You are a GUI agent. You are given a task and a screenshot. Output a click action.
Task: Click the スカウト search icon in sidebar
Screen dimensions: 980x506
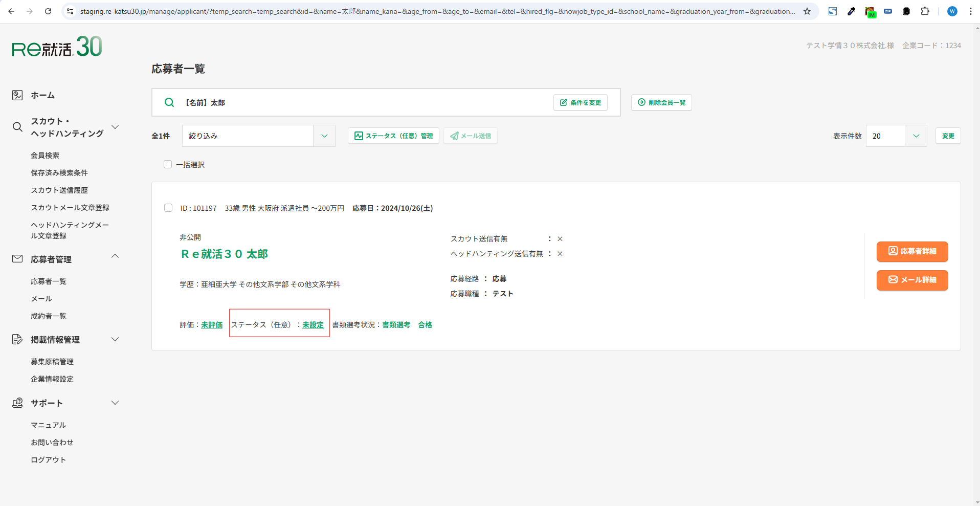point(17,127)
